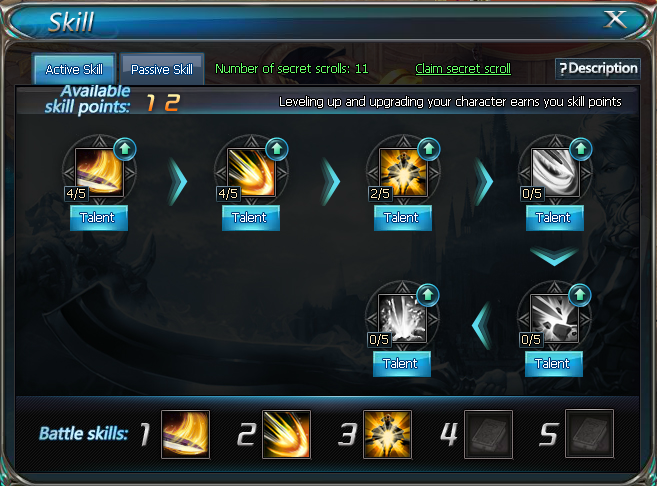Viewport: 657px width, 486px height.
Task: Select the grey explosion burst skill icon
Action: coord(402,318)
